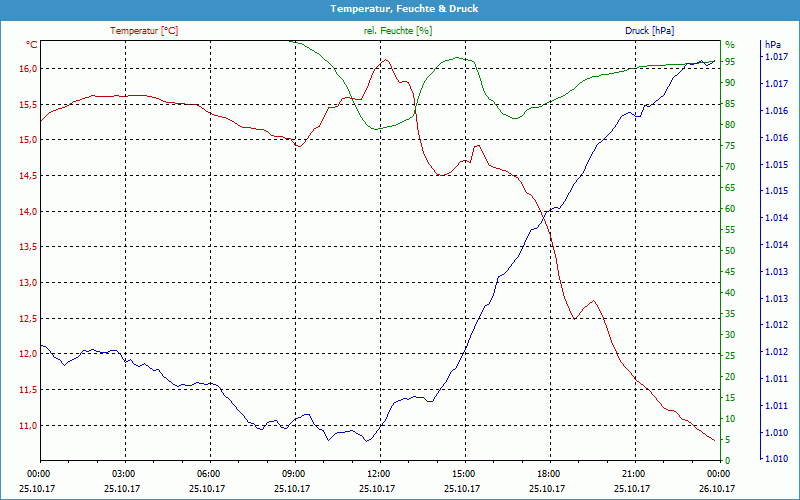Click the '25' humidity axis tick

[x=730, y=356]
